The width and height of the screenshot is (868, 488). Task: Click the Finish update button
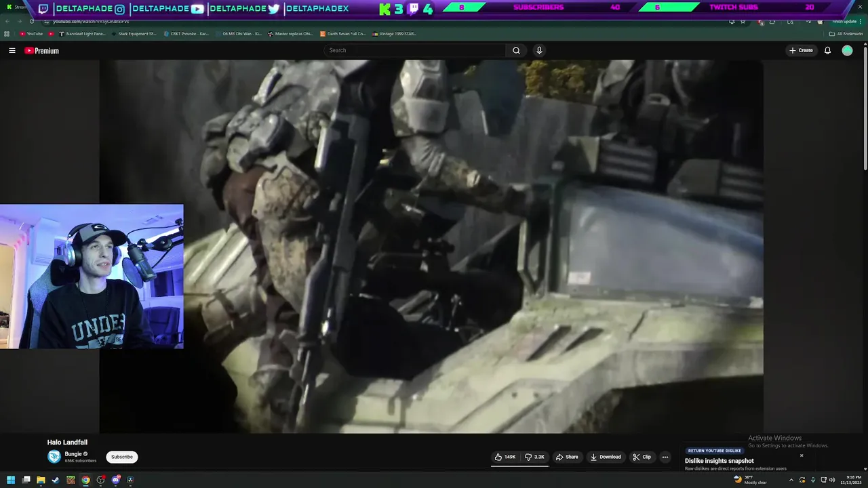coord(844,22)
